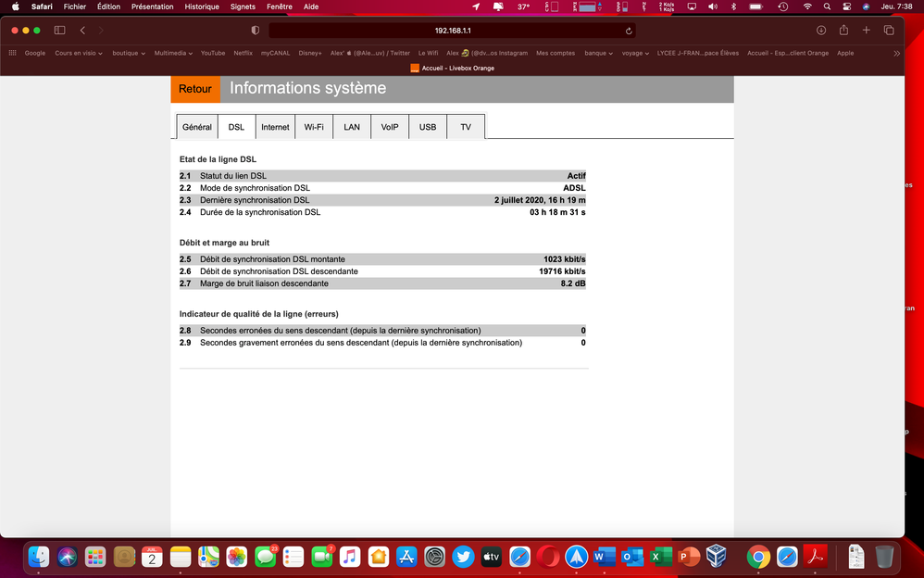The width and height of the screenshot is (924, 578).
Task: Show the tab overview
Action: click(x=889, y=31)
